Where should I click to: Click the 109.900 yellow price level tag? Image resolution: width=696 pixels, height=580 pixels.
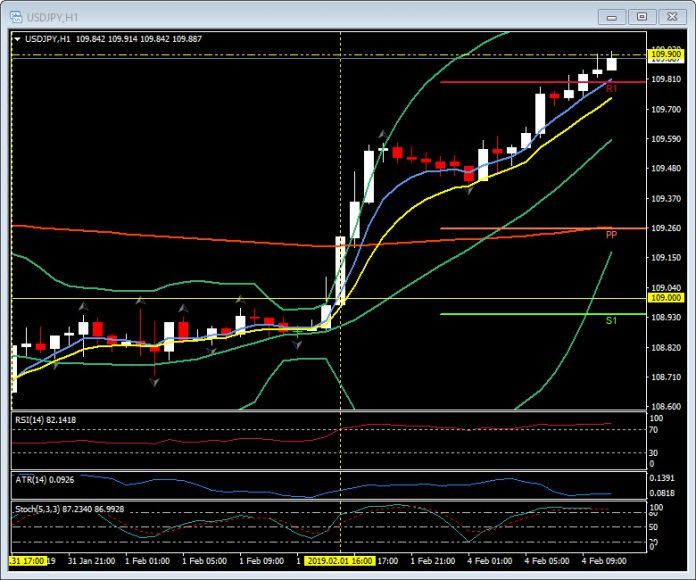(665, 54)
